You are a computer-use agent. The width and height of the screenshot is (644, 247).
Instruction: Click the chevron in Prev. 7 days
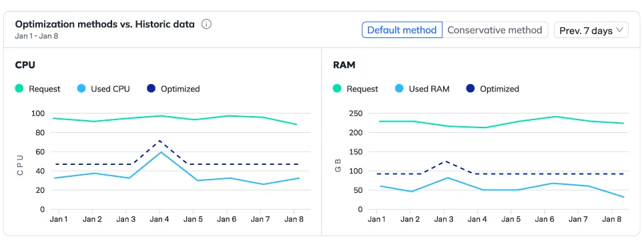[x=619, y=30]
